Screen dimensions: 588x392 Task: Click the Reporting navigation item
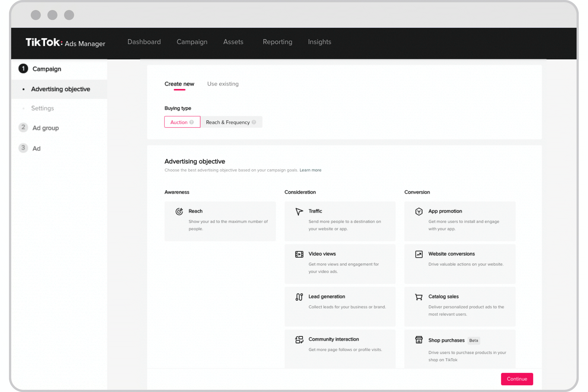pos(277,42)
